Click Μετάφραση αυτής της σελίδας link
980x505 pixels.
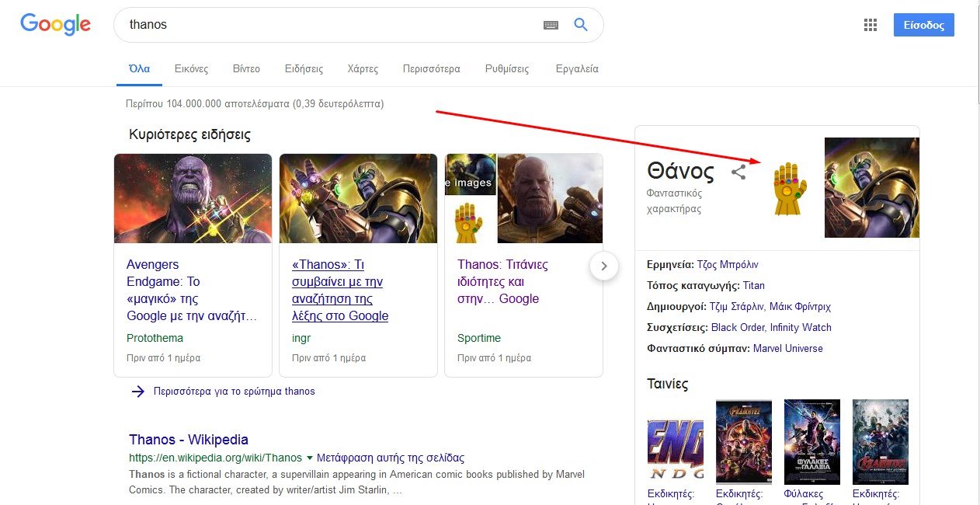[391, 458]
